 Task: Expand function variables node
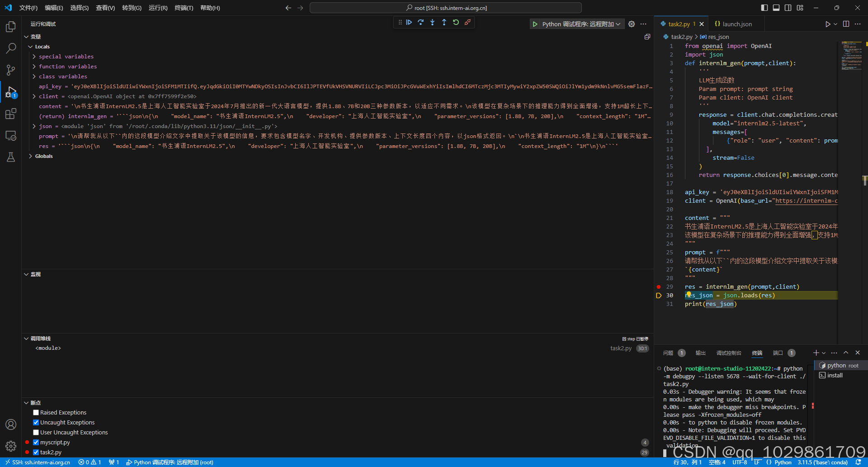[34, 67]
